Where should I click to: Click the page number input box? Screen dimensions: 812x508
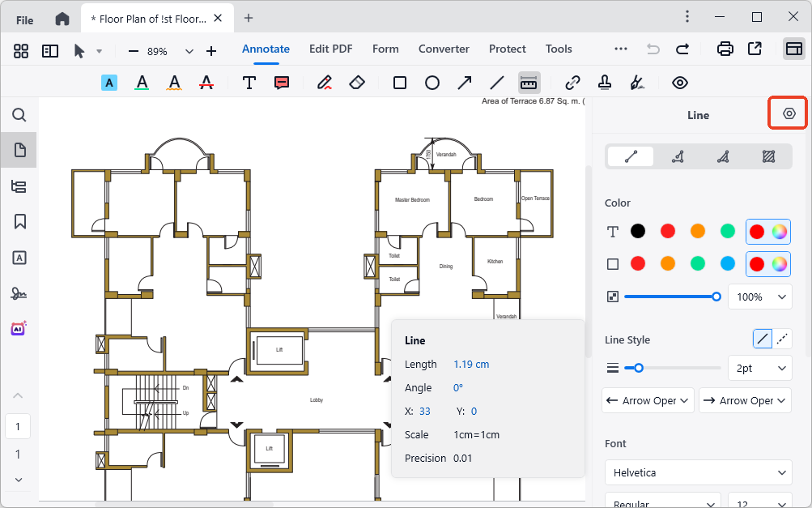18,426
